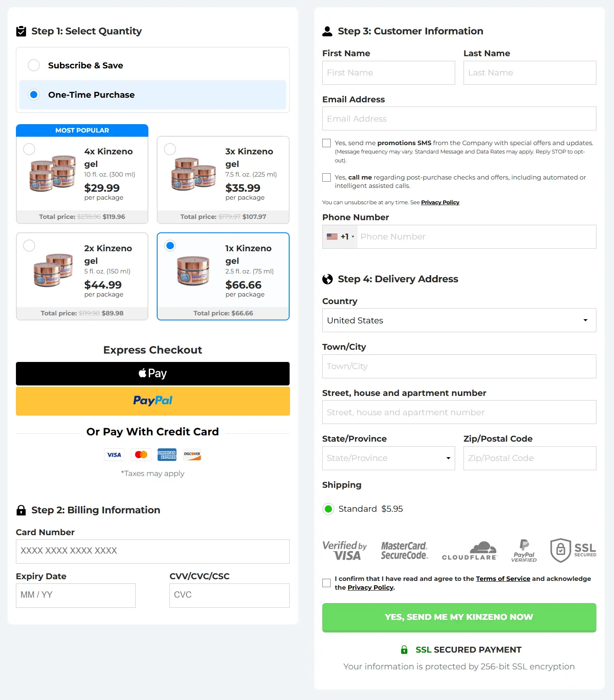This screenshot has height=700, width=614.
Task: Choose the 2x Kinzeno gel package
Action: click(82, 276)
